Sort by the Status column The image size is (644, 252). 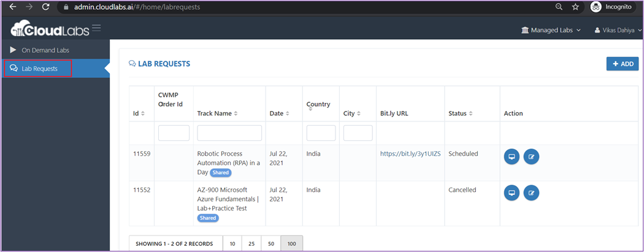pos(461,113)
